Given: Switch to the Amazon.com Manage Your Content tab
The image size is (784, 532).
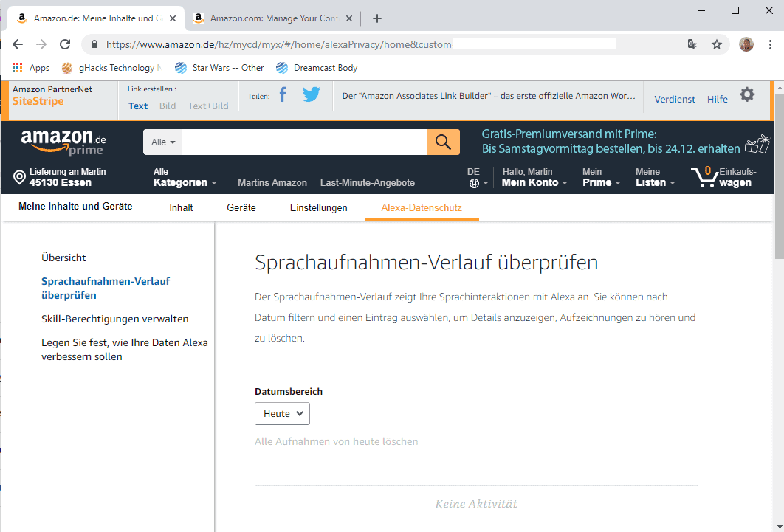Looking at the screenshot, I should pos(272,18).
